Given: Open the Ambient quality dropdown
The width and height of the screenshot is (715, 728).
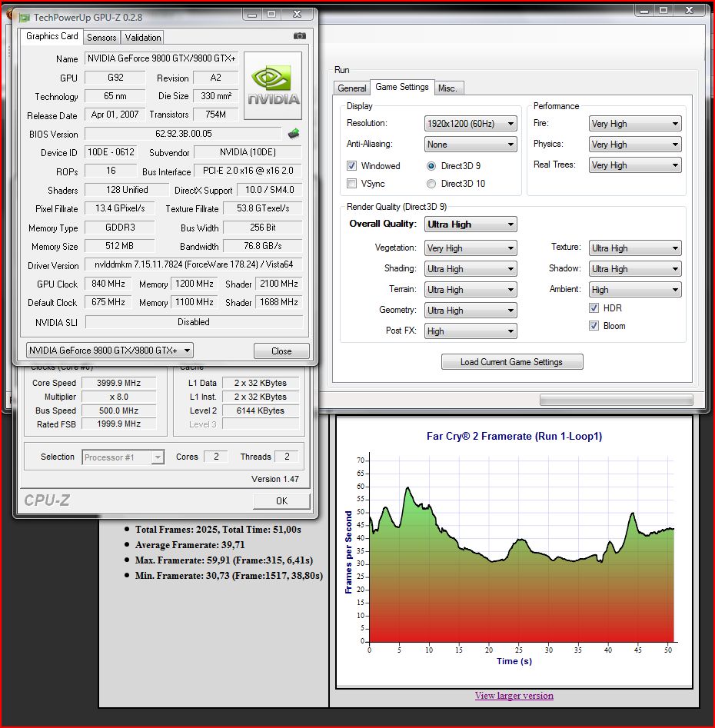Looking at the screenshot, I should [x=635, y=290].
